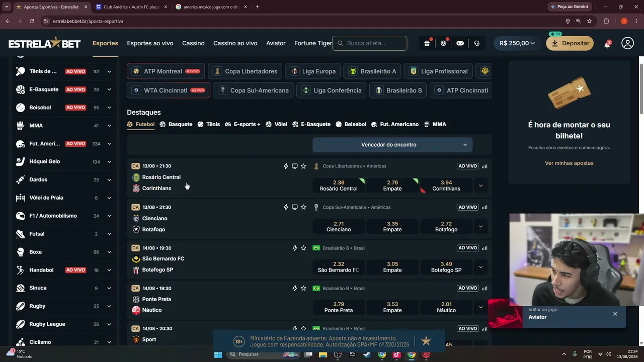The height and width of the screenshot is (362, 644).
Task: Bookmark this page with the star icon
Action: (x=589, y=21)
